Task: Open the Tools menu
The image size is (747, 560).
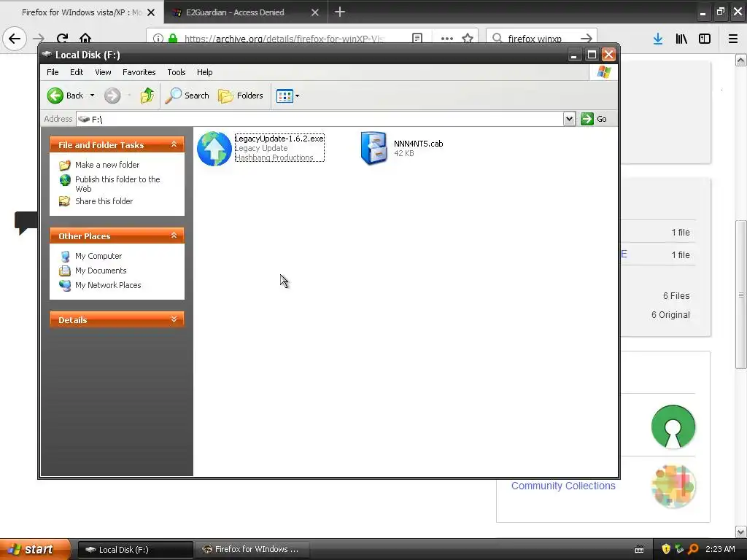Action: click(x=177, y=72)
